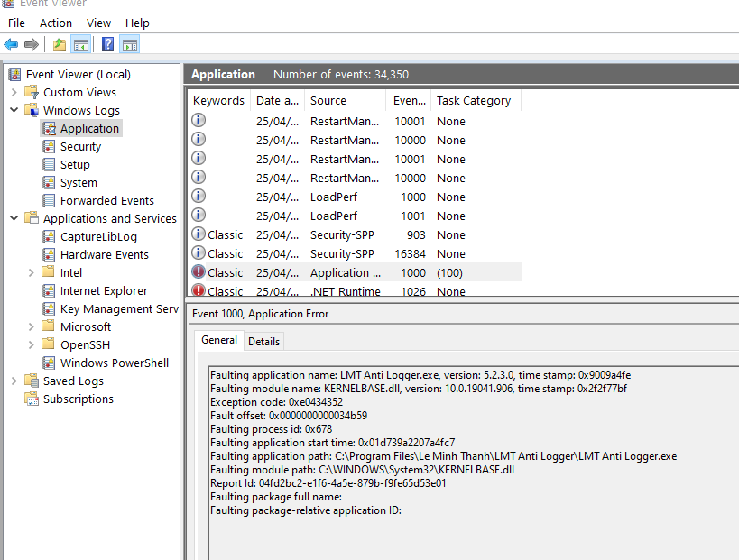Expand the Custom Views tree node
The height and width of the screenshot is (560, 739).
tap(14, 92)
